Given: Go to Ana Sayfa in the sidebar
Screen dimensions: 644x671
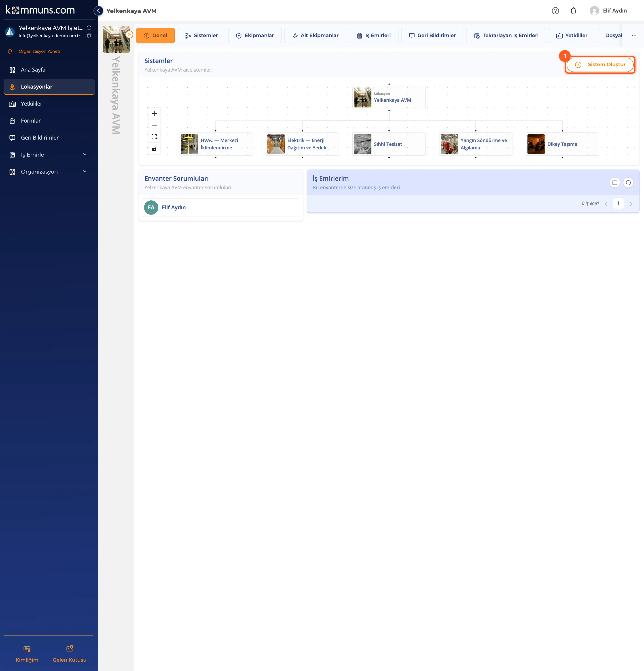Looking at the screenshot, I should pyautogui.click(x=49, y=70).
